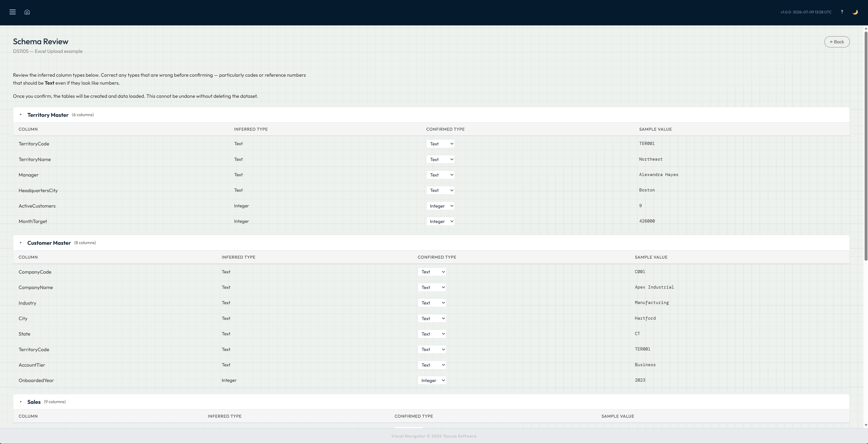Open confirmed type dropdown for State
The height and width of the screenshot is (444, 868).
pos(432,334)
